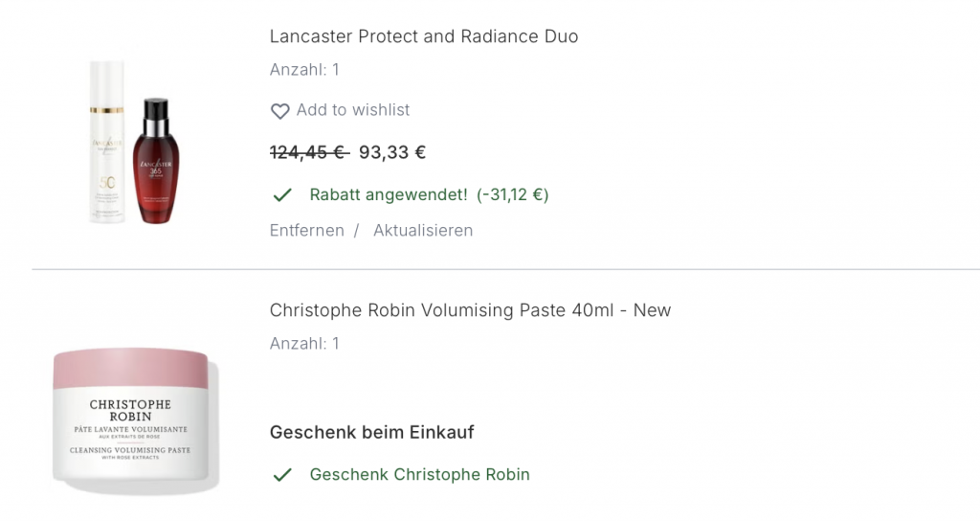Open Christophe Robin Volumising Paste 40ml title

(x=470, y=310)
